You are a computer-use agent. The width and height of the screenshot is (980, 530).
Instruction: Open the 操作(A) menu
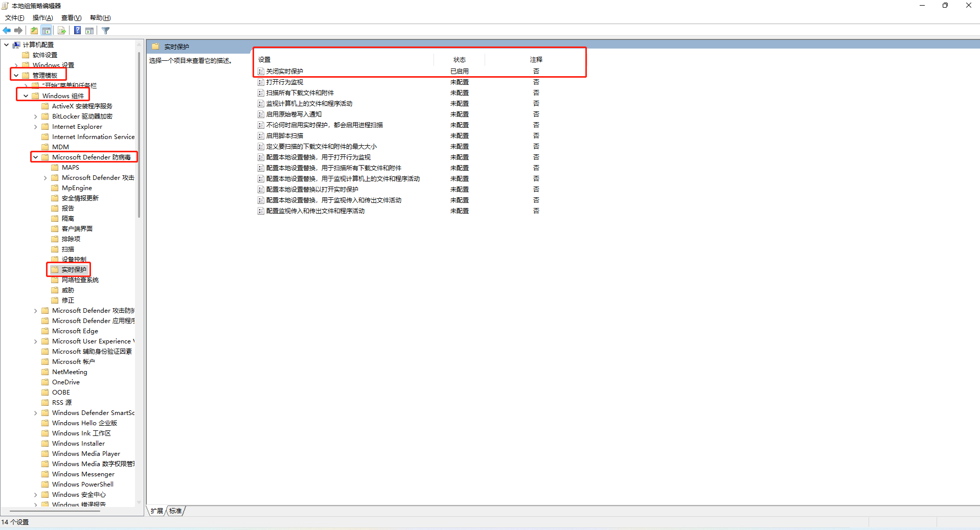[x=42, y=18]
